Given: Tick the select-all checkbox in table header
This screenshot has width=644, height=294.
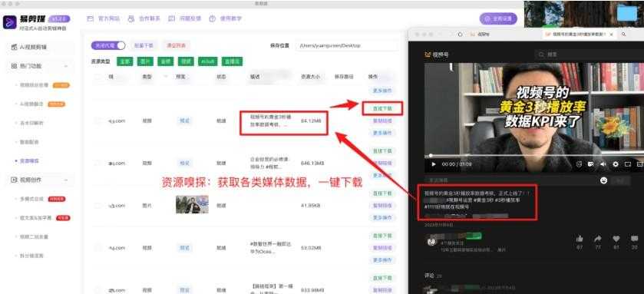Looking at the screenshot, I should [97, 77].
